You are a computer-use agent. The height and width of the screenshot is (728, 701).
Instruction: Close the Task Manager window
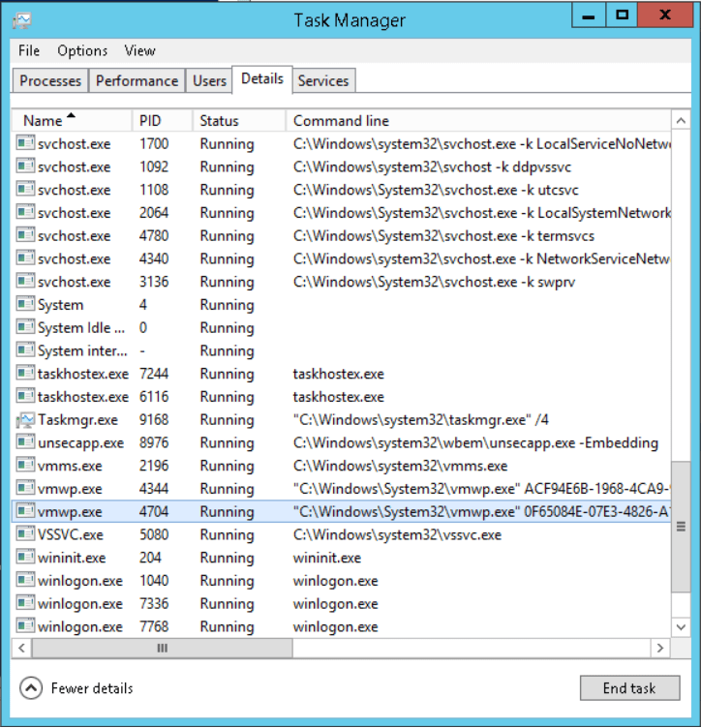tap(665, 16)
